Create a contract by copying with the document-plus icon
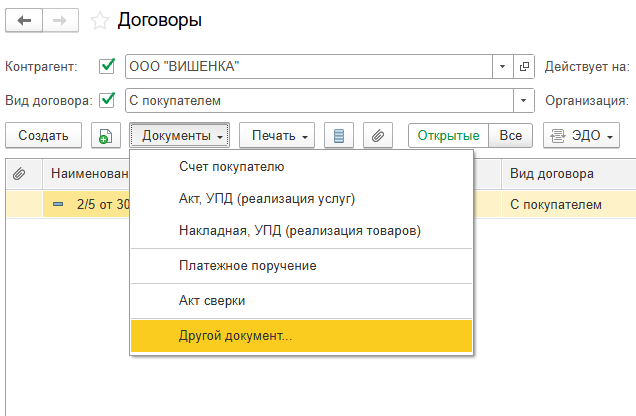 pos(105,135)
